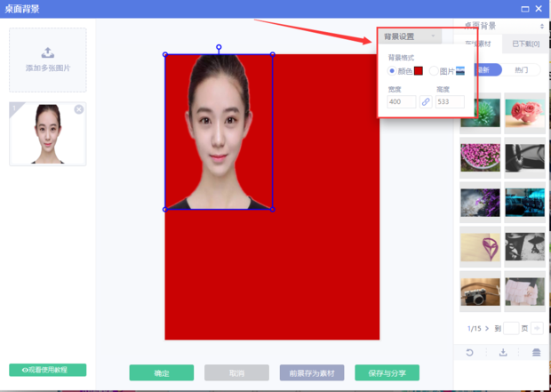Image resolution: width=551 pixels, height=392 pixels.
Task: Click the bottom-left selection handle of portrait
Action: click(x=165, y=210)
